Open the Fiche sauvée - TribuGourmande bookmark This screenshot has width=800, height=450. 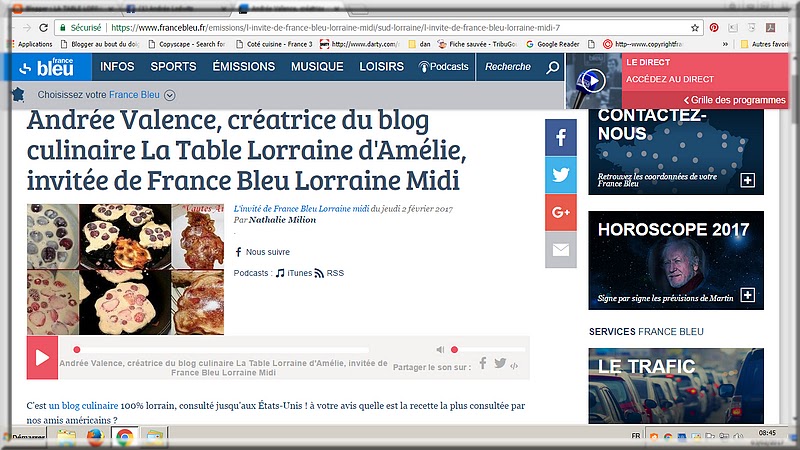pyautogui.click(x=478, y=44)
